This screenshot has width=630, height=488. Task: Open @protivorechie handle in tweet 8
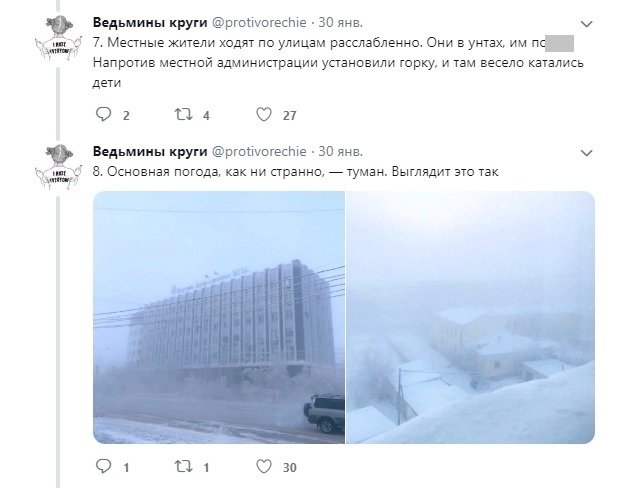(259, 151)
